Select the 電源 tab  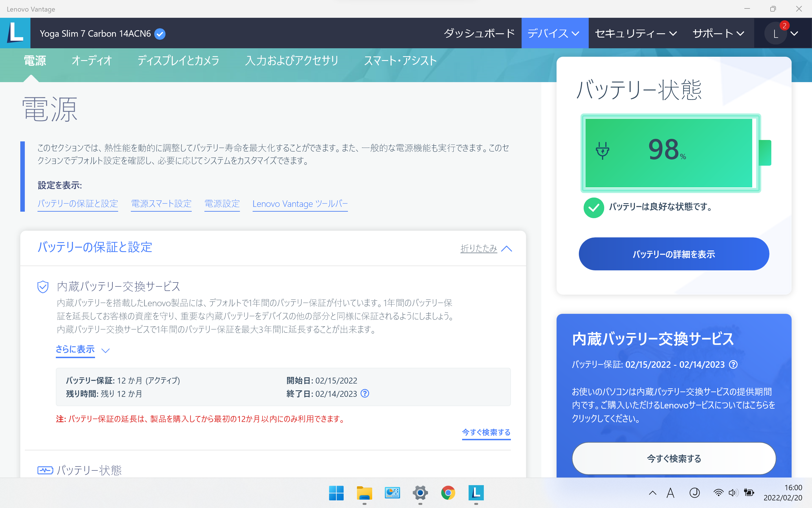pyautogui.click(x=35, y=61)
